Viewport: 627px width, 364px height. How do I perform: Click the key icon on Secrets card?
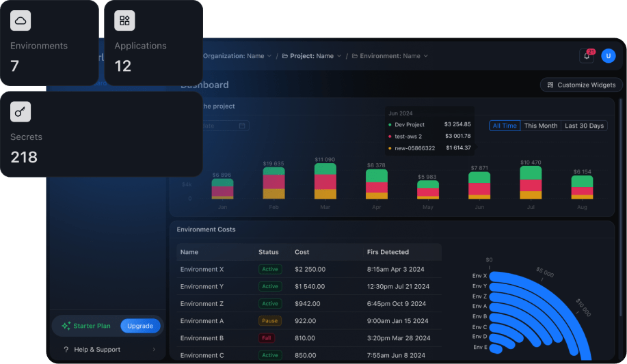point(21,112)
